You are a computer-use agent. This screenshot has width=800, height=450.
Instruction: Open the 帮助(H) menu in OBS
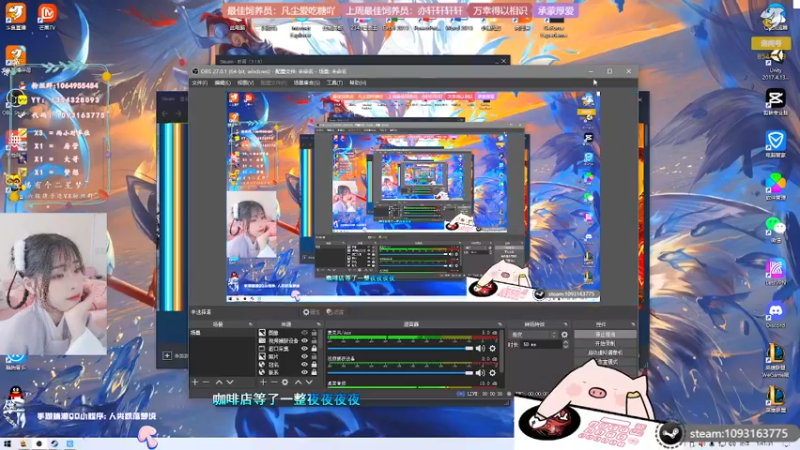358,83
